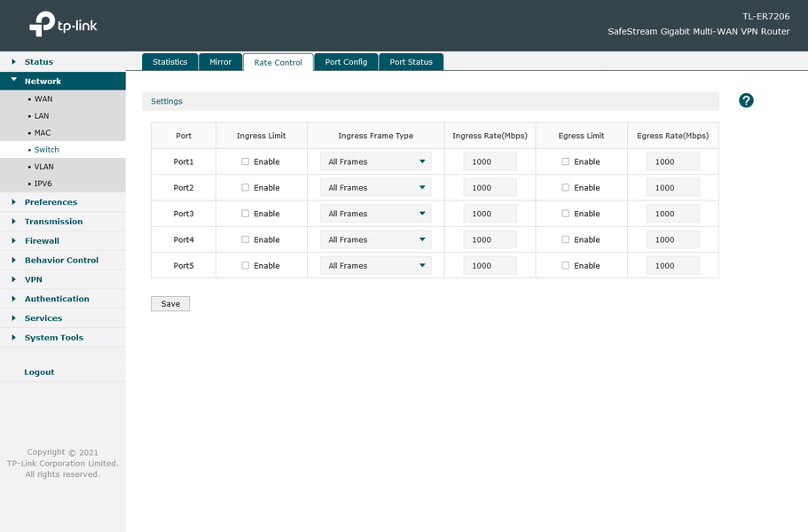The image size is (808, 532).
Task: Click the TP-Link logo
Action: click(x=63, y=24)
